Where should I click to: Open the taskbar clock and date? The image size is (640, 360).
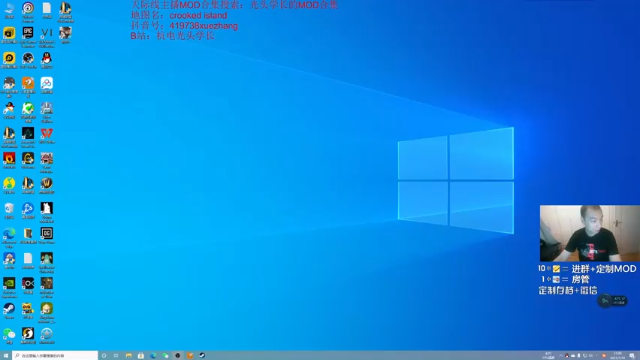618,356
